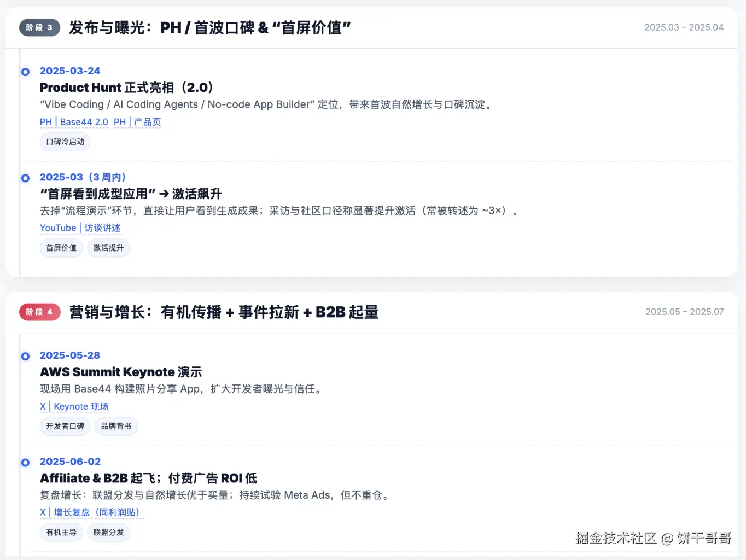The width and height of the screenshot is (746, 560).
Task: Click the "开发者口碑" tag
Action: [x=65, y=426]
